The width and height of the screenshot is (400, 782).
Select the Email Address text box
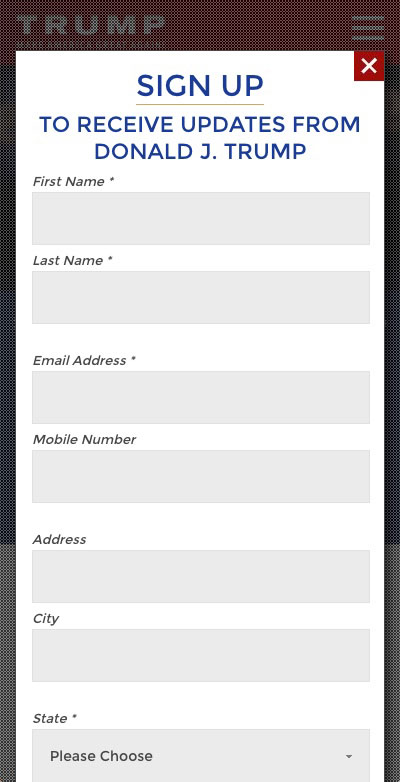click(201, 397)
